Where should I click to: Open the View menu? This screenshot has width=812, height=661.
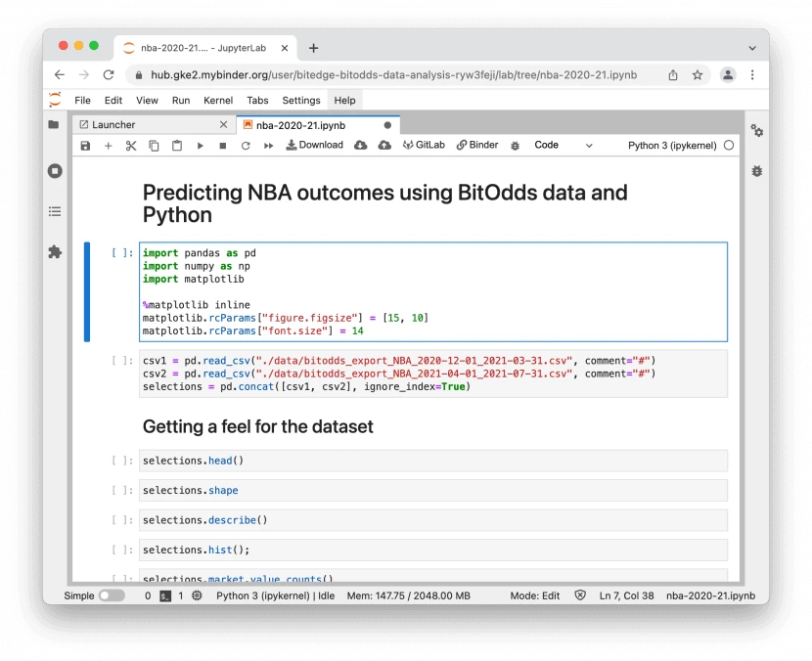(x=147, y=101)
